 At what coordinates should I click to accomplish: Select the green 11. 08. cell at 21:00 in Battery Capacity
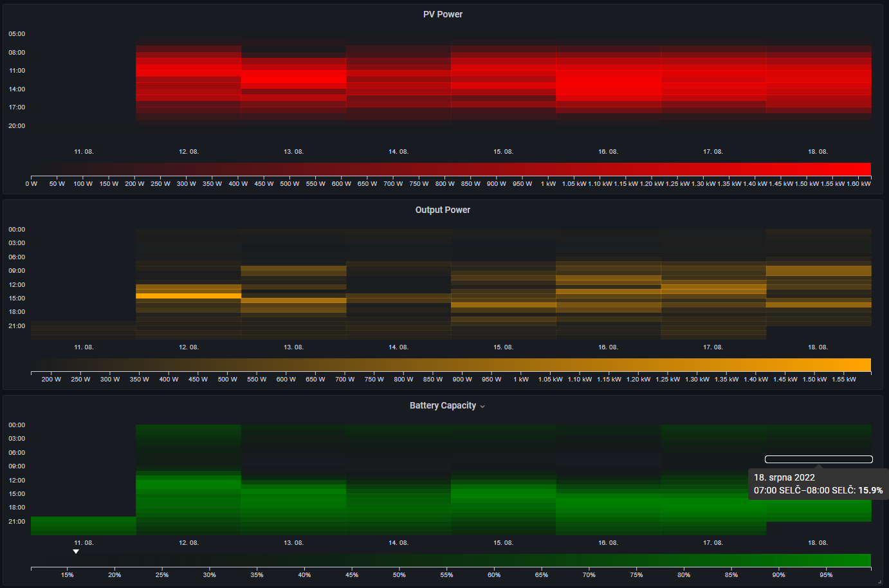click(84, 526)
